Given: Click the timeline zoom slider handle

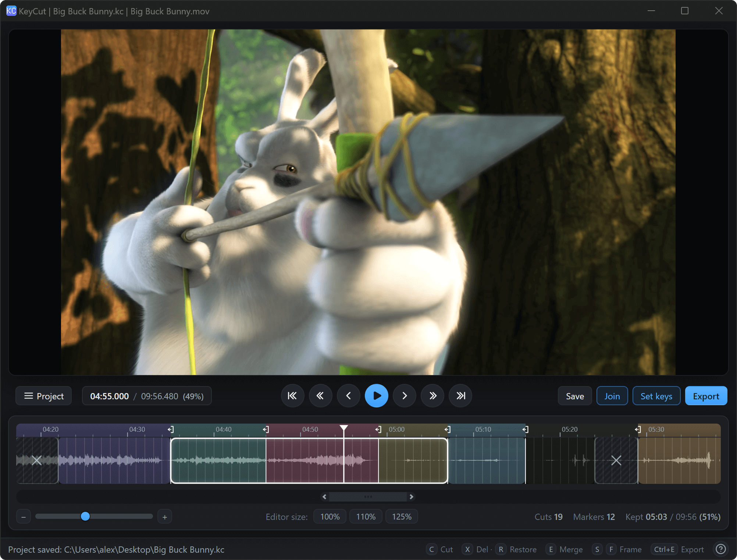Looking at the screenshot, I should [85, 517].
